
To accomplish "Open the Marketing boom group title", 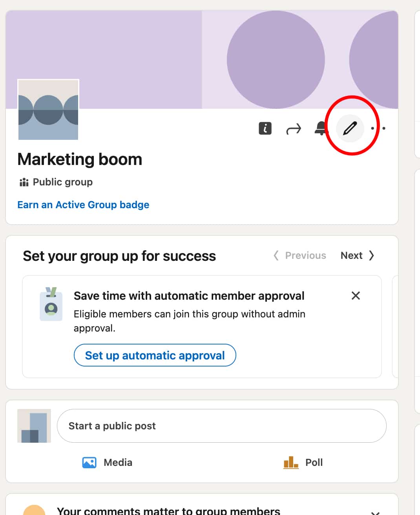I will (79, 159).
